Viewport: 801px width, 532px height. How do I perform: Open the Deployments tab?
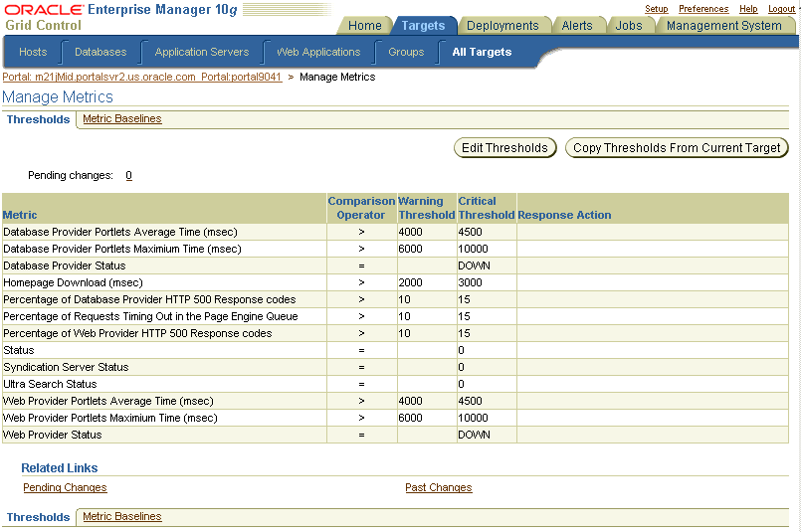(x=502, y=26)
